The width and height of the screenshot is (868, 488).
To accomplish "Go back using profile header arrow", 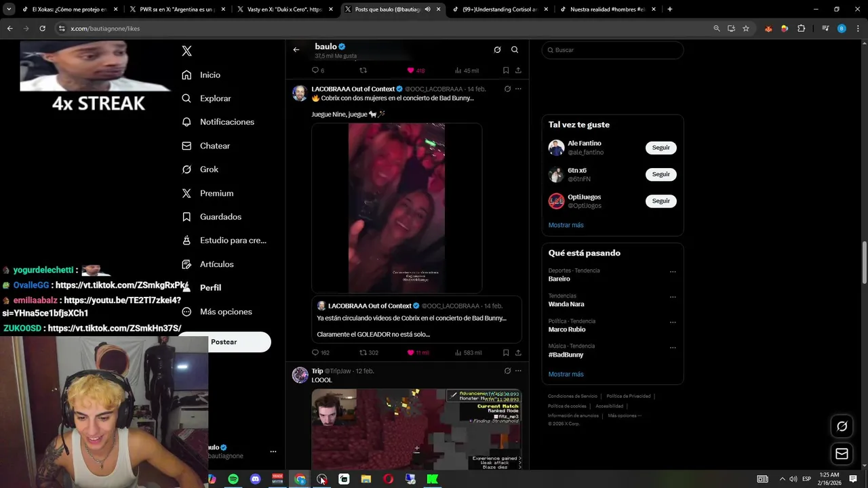I will pyautogui.click(x=296, y=49).
